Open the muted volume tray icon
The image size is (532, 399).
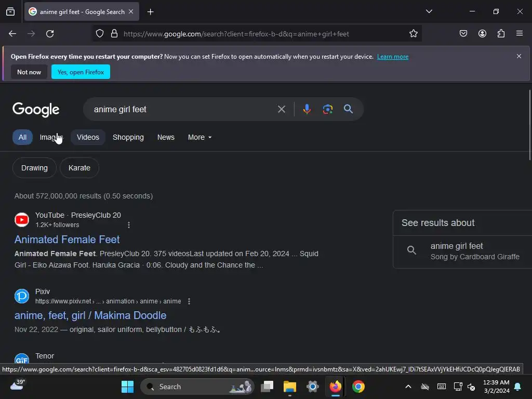(471, 387)
